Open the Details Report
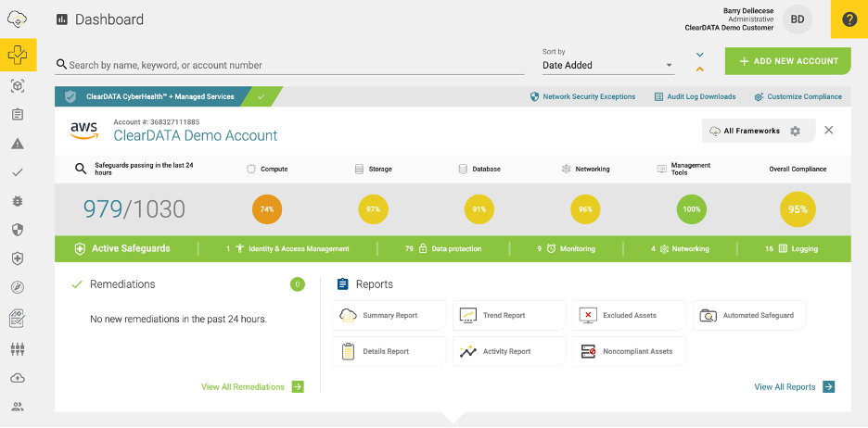 click(389, 351)
